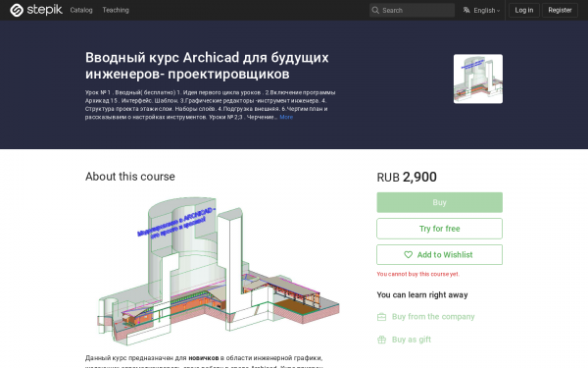Click the green Buy button
The height and width of the screenshot is (368, 588).
click(x=439, y=202)
